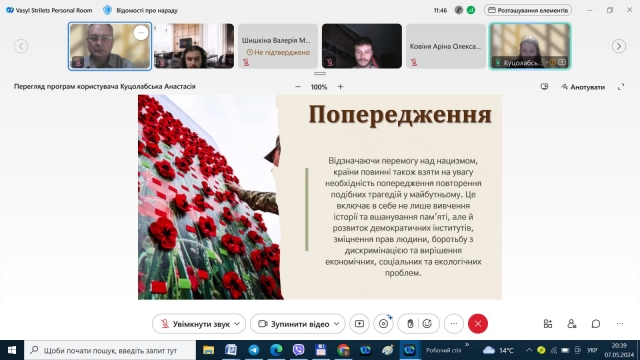Viewport: 640px width, 360px height.
Task: Stop camera with Зупинити відео button
Action: pos(294,324)
